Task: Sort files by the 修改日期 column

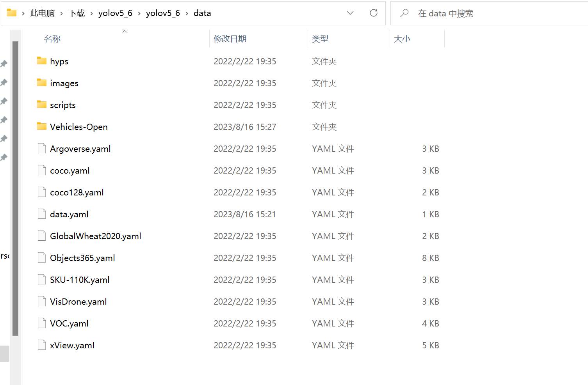Action: pos(230,39)
